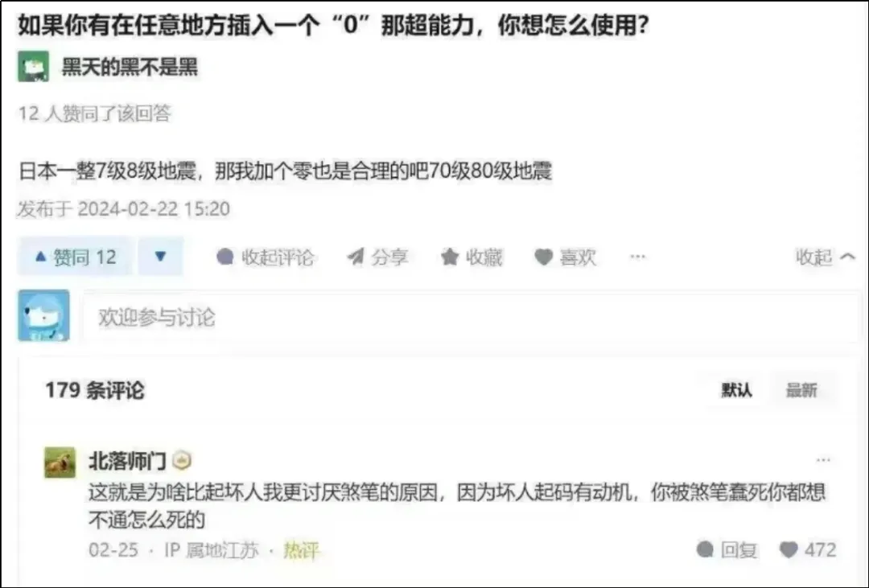Switch comments sorting to 默认
869x588 pixels.
[736, 390]
